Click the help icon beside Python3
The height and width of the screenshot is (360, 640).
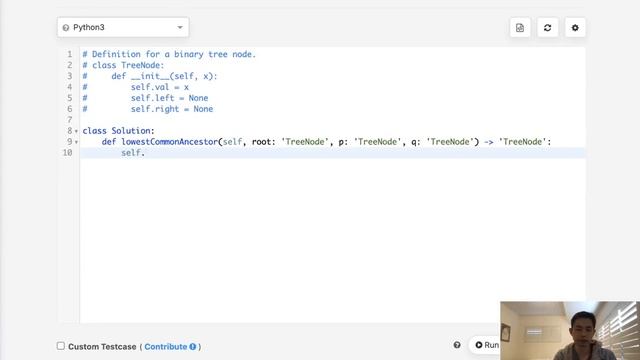[66, 28]
